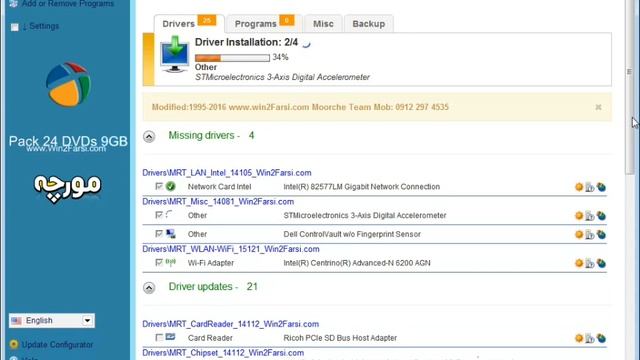Screen dimensions: 640x360
Task: Close the Modified Win2Farsi notification banner
Action: tap(598, 107)
